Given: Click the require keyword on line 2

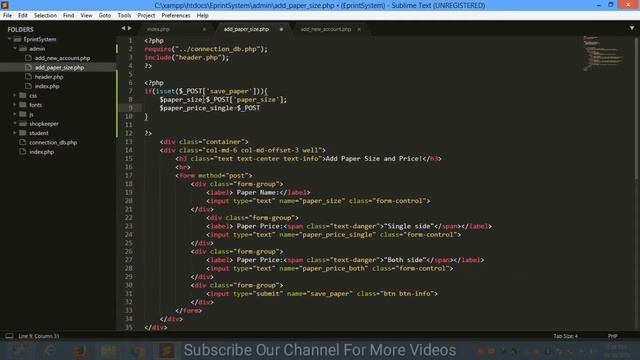Looking at the screenshot, I should coord(158,49).
